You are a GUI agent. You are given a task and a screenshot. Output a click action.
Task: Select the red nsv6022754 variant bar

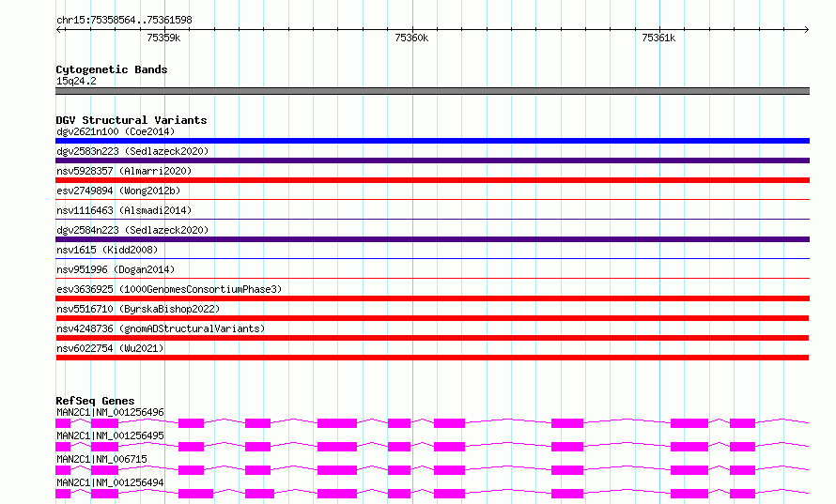(x=432, y=358)
